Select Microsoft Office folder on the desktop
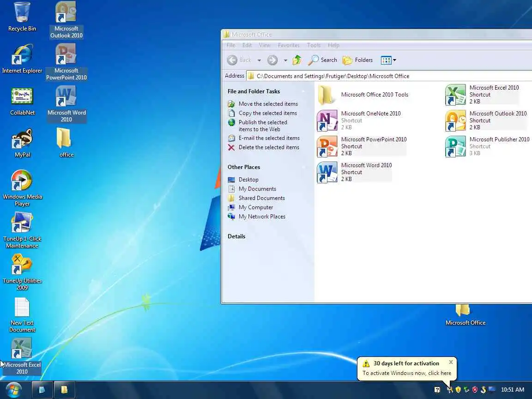Image resolution: width=532 pixels, height=399 pixels. pyautogui.click(x=465, y=315)
